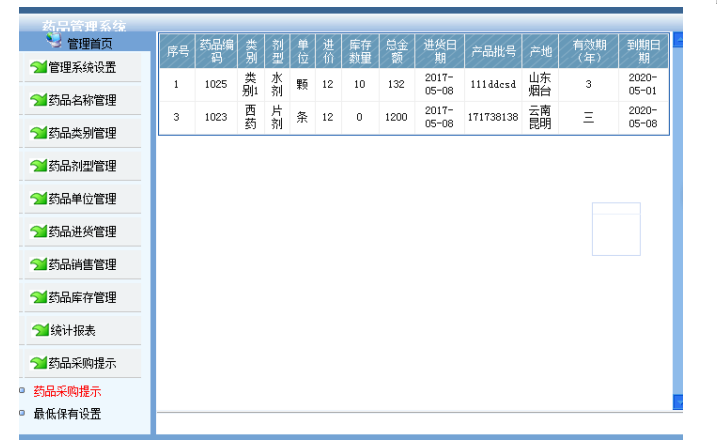Image resolution: width=717 pixels, height=448 pixels.
Task: Click the bullet beside red 药品采购提示
Action: tap(22, 390)
